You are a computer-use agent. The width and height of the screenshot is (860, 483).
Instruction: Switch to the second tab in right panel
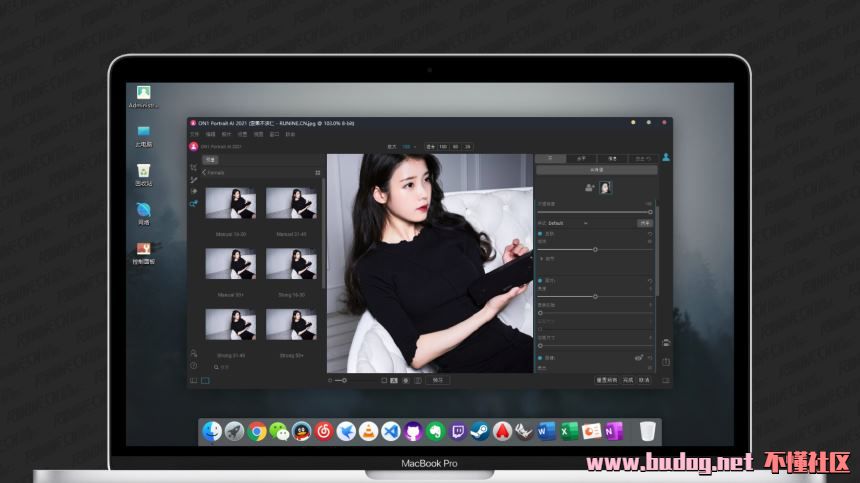click(x=582, y=158)
